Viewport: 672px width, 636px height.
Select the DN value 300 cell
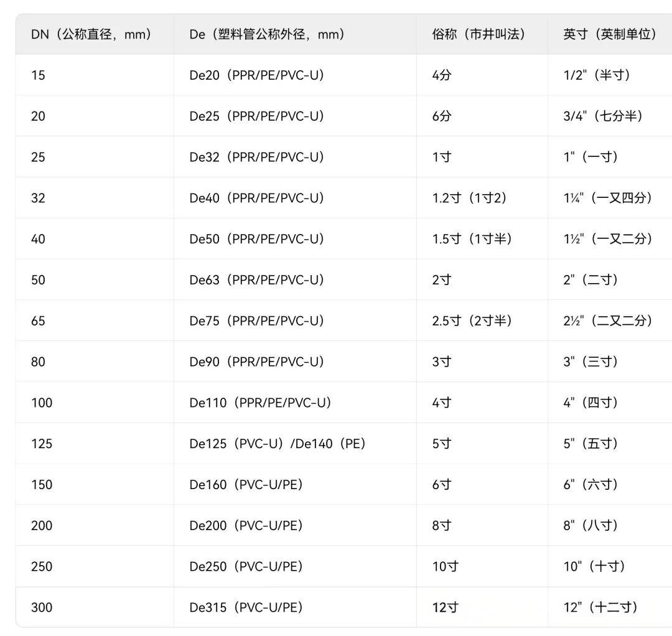click(42, 607)
